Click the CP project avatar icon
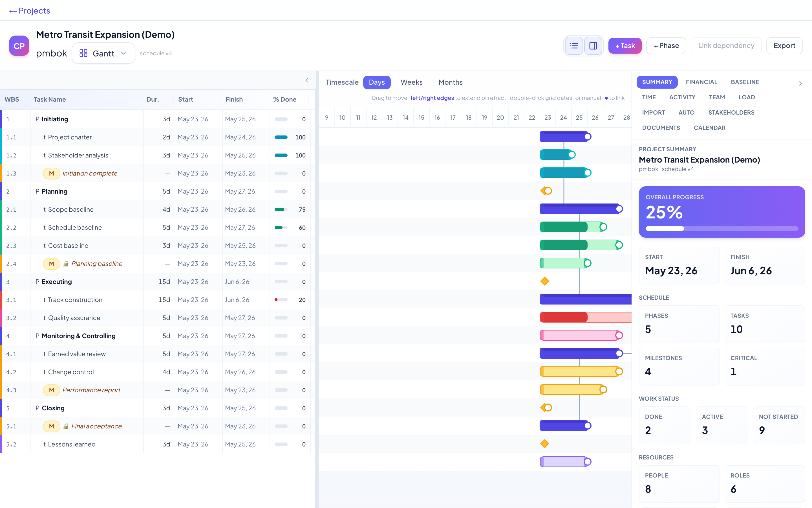 (x=19, y=46)
